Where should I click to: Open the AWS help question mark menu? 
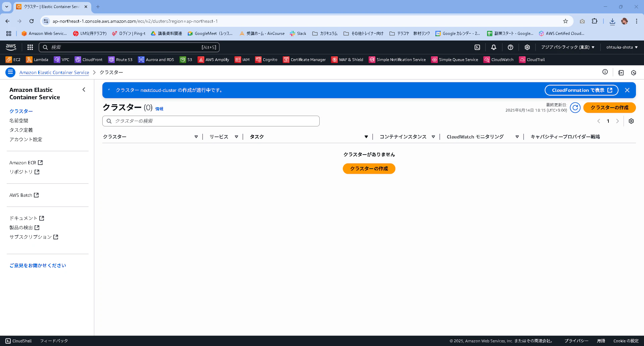click(x=511, y=47)
